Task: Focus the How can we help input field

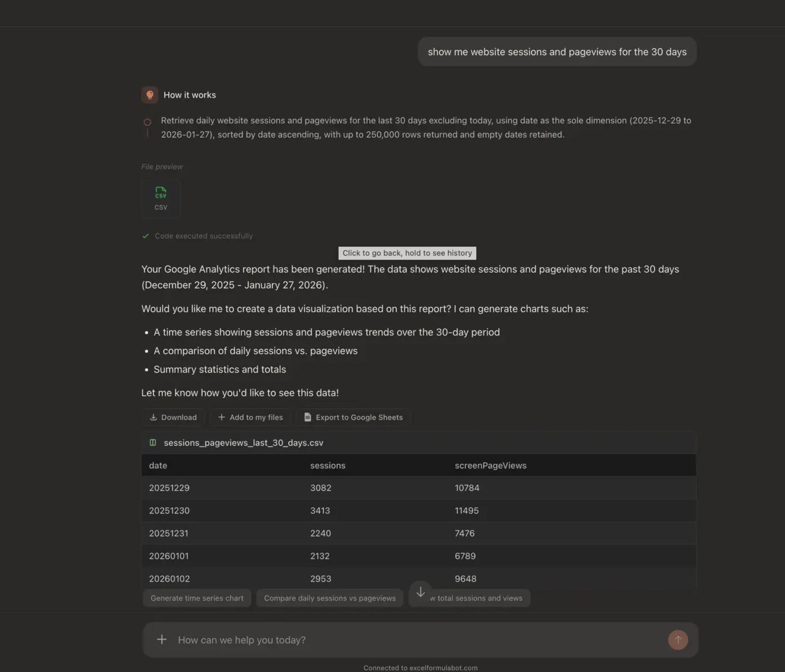Action: coord(413,640)
